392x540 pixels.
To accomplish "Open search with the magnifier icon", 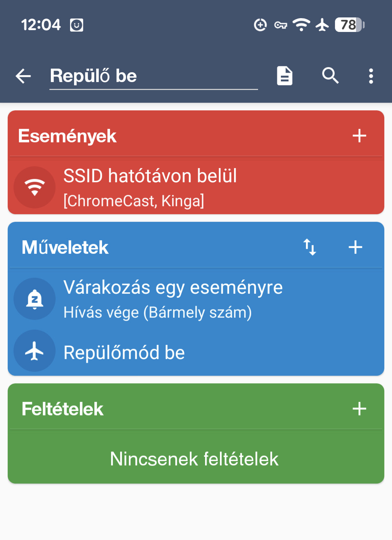I will pos(330,76).
